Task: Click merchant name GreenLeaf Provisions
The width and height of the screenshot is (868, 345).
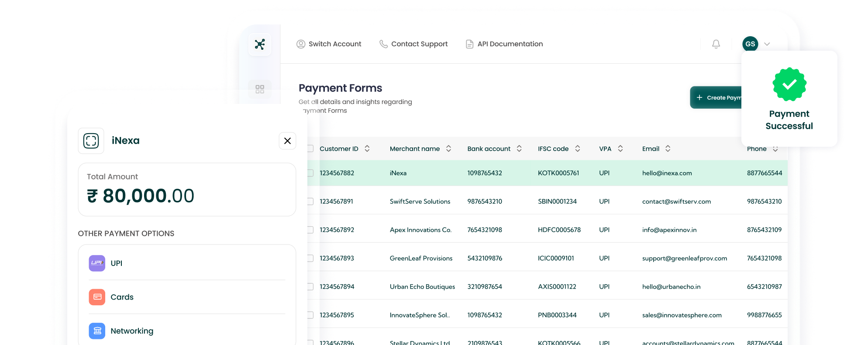Action: point(421,259)
